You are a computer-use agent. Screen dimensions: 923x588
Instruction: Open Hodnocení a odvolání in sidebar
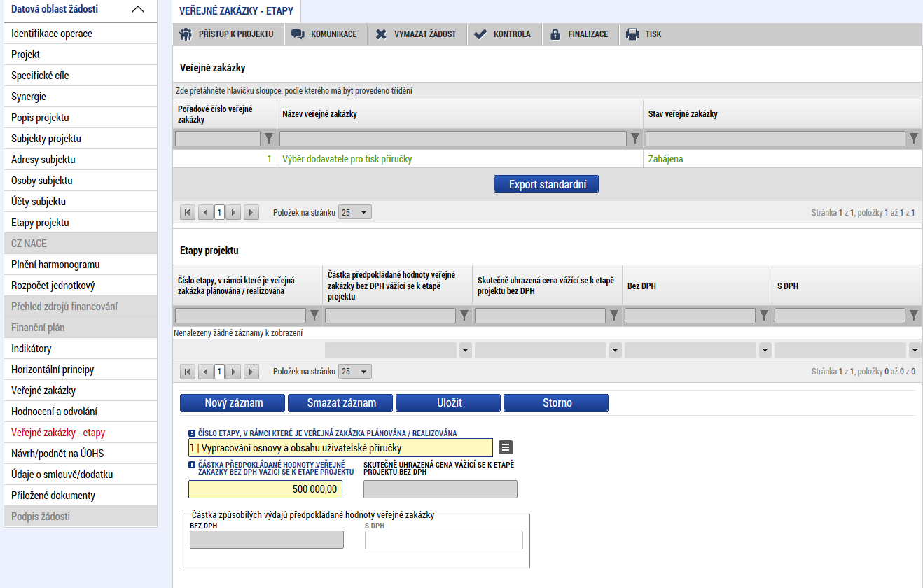click(81, 412)
